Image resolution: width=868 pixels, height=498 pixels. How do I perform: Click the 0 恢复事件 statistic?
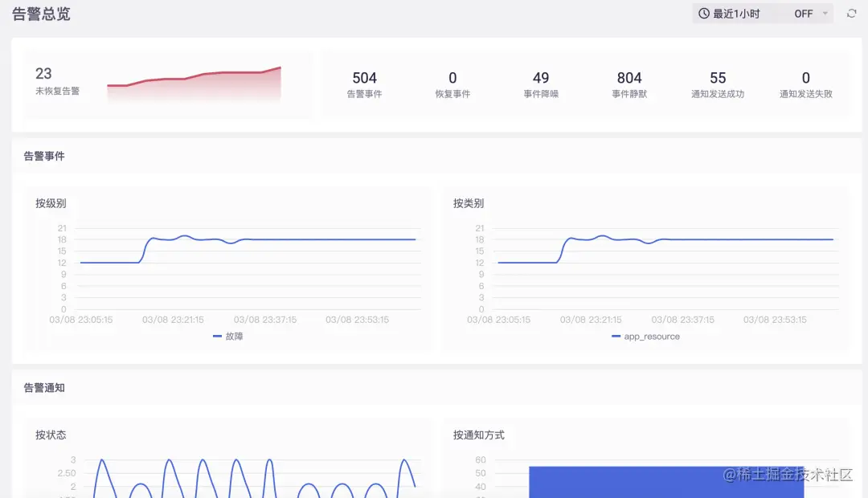point(452,84)
